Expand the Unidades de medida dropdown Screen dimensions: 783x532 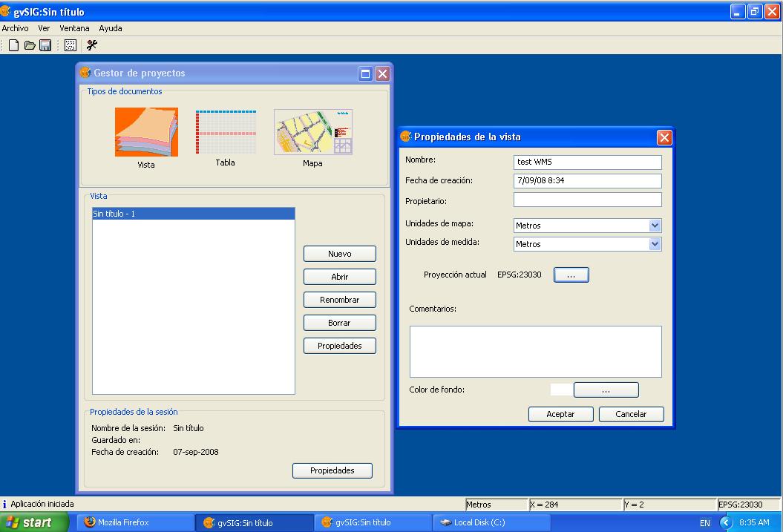click(654, 244)
